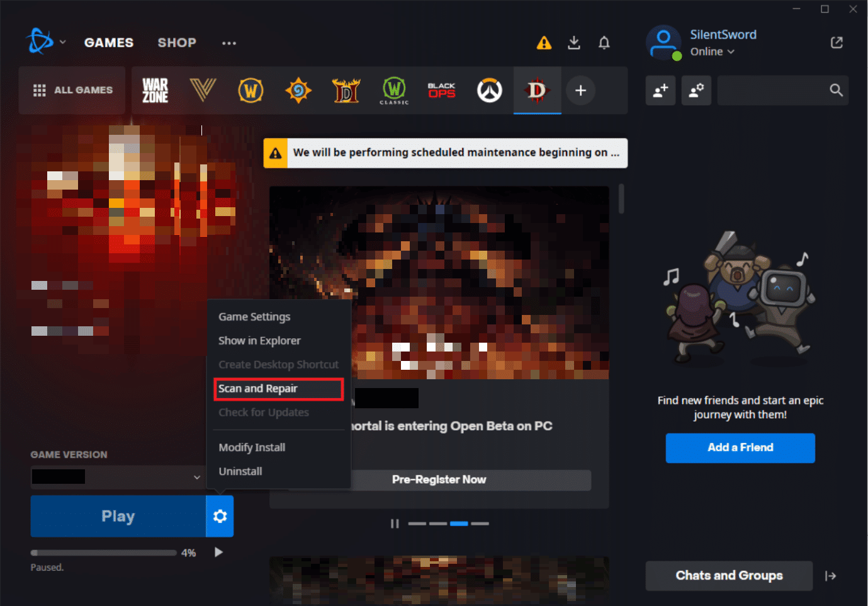868x606 pixels.
Task: Click the add friend icon
Action: pos(661,91)
